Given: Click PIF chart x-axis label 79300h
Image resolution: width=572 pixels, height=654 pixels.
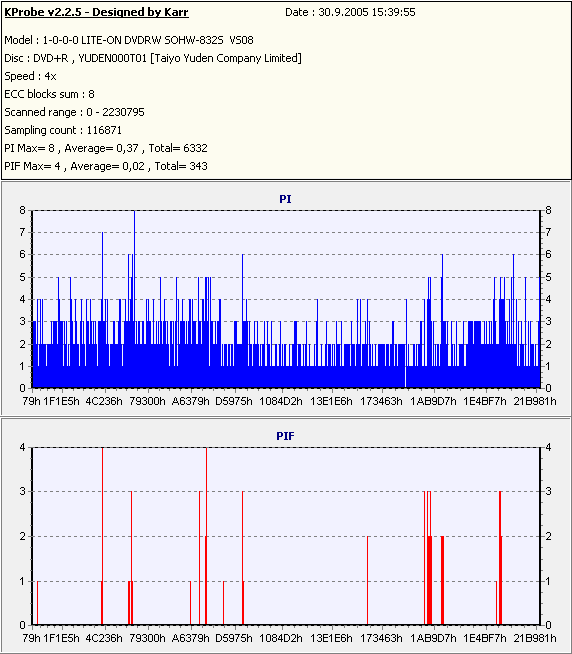Looking at the screenshot, I should tap(147, 638).
